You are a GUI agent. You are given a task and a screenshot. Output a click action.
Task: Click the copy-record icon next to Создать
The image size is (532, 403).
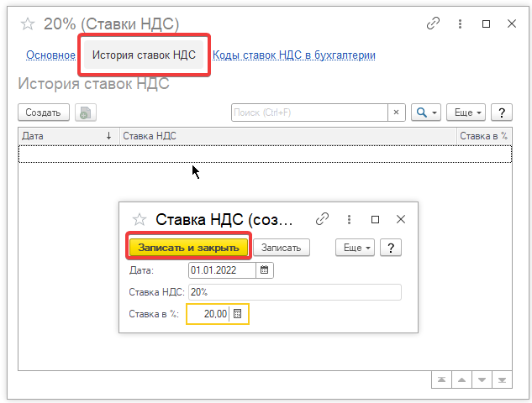click(x=86, y=113)
